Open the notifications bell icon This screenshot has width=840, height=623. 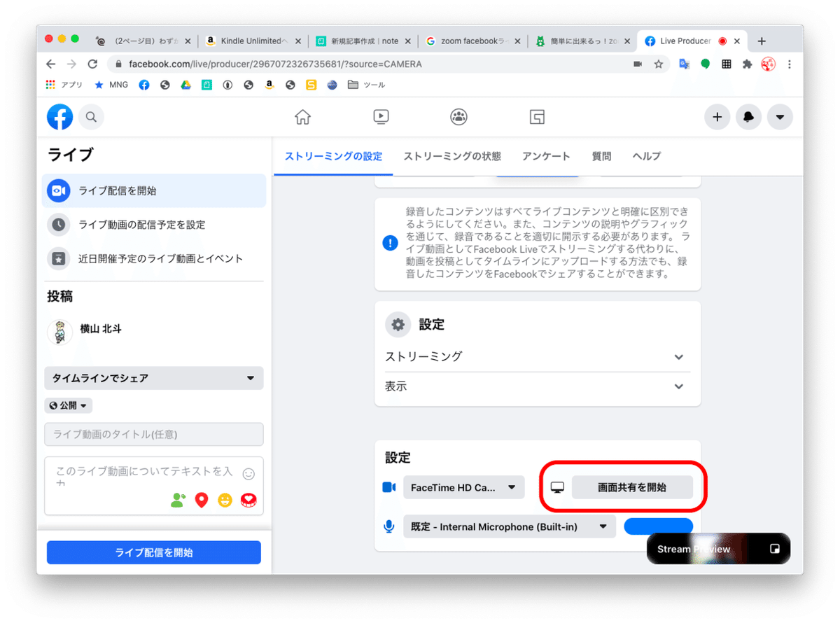point(748,117)
